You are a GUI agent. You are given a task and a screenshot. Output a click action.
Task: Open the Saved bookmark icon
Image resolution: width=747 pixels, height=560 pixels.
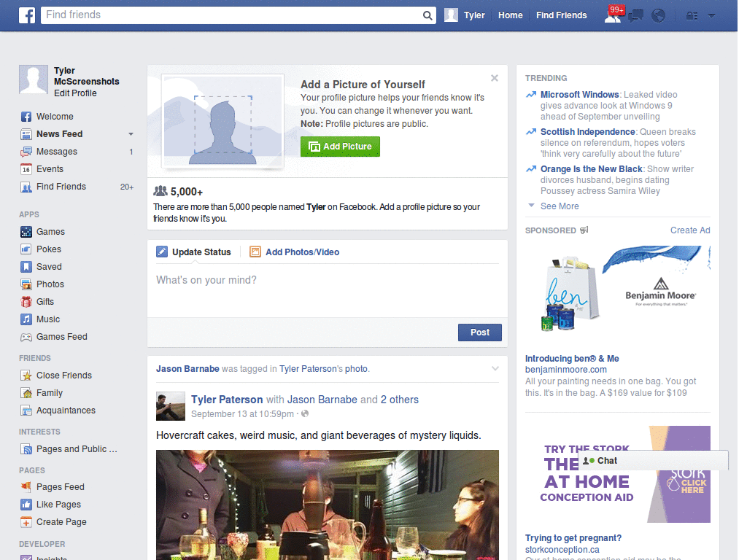[26, 267]
